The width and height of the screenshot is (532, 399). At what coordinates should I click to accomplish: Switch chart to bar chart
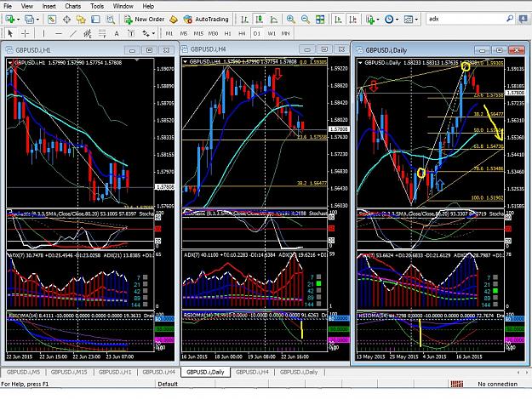[x=244, y=20]
